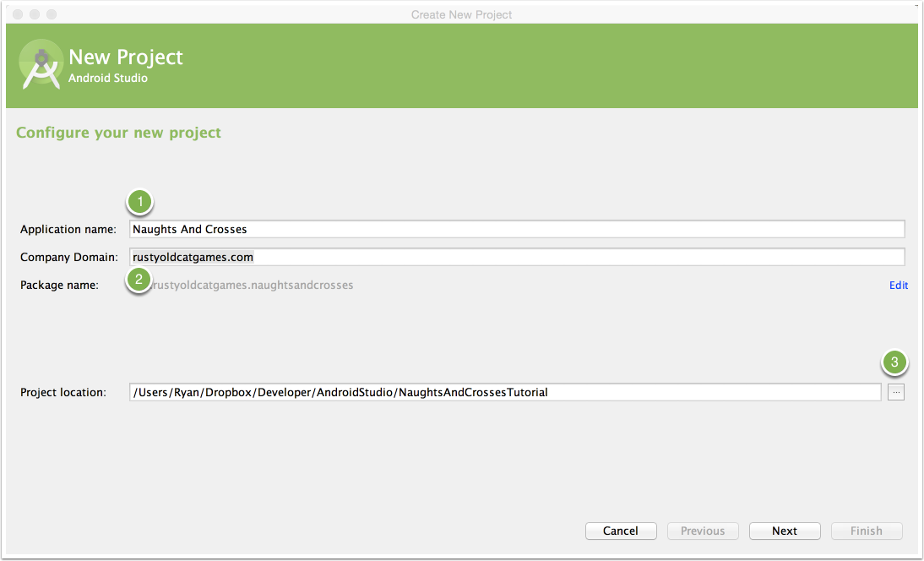Click the 'Company Domain:' label
This screenshot has height=561, width=924.
point(69,257)
